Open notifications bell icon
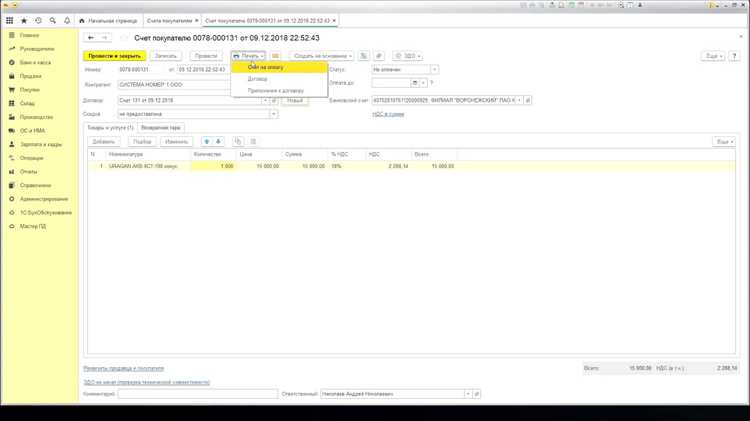 (x=67, y=21)
